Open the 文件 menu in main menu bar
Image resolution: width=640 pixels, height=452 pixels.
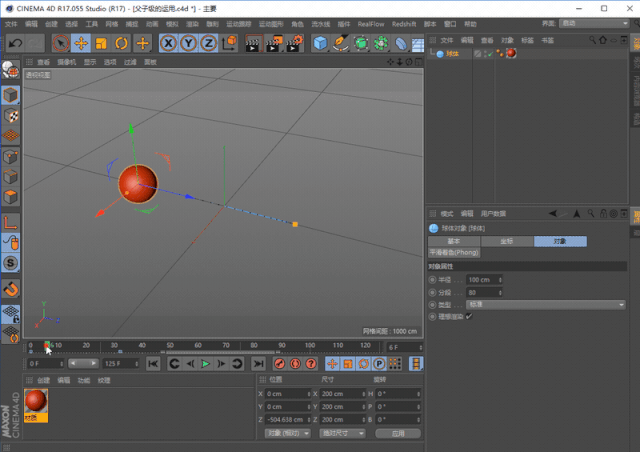[x=11, y=24]
